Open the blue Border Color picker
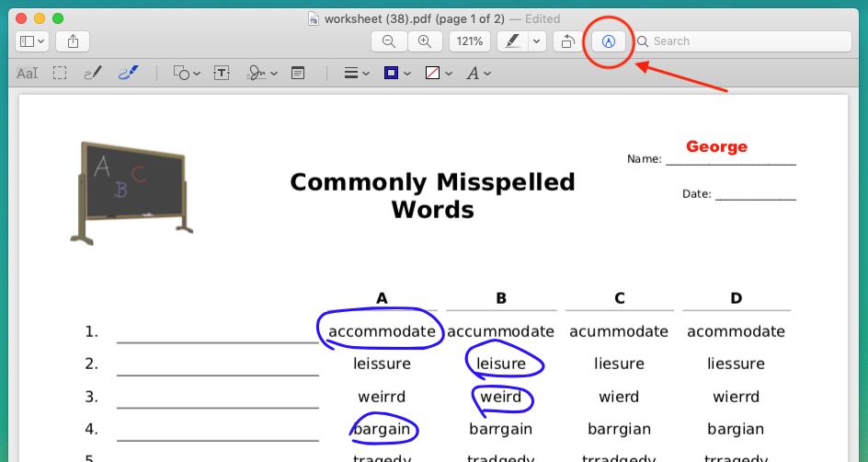Viewport: 868px width, 462px height. (397, 73)
